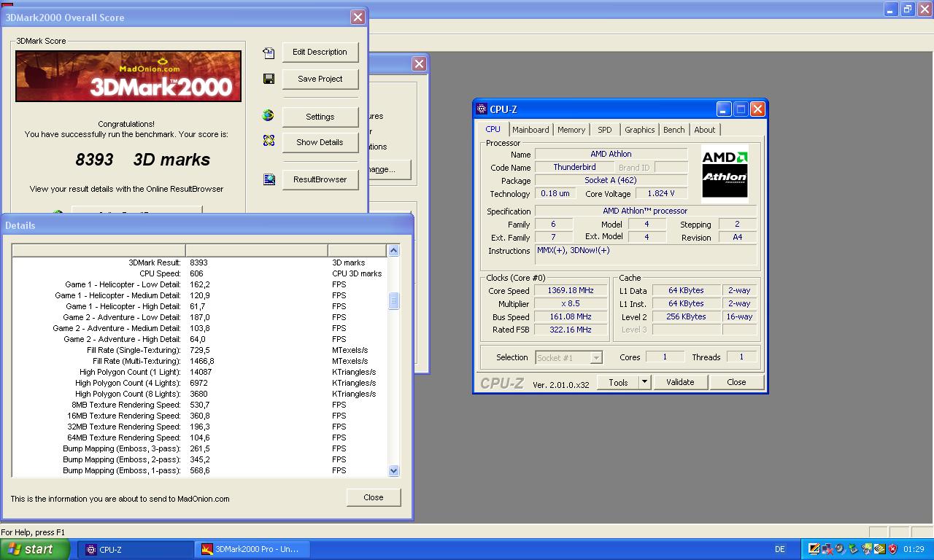Image resolution: width=934 pixels, height=560 pixels.
Task: Close the CPU-Z window with X
Action: (757, 109)
